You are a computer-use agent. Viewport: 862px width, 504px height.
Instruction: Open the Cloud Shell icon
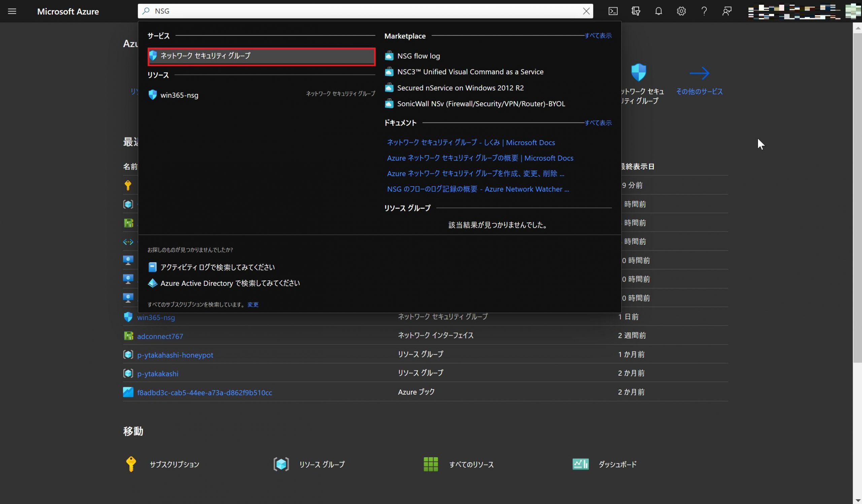point(612,11)
